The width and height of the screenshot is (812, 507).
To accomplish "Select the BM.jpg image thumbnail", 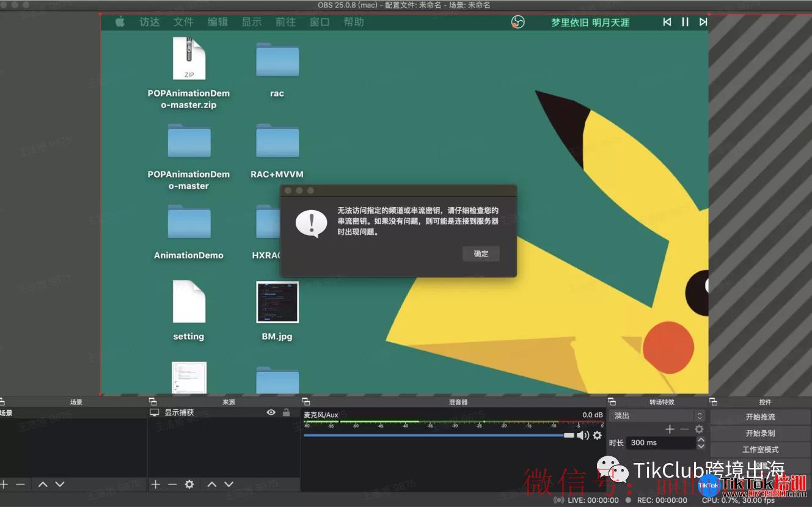I will (277, 302).
